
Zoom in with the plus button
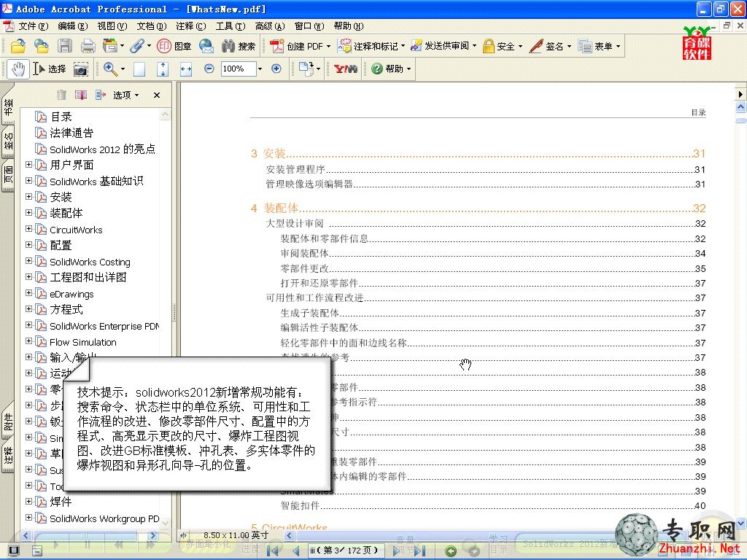[276, 69]
